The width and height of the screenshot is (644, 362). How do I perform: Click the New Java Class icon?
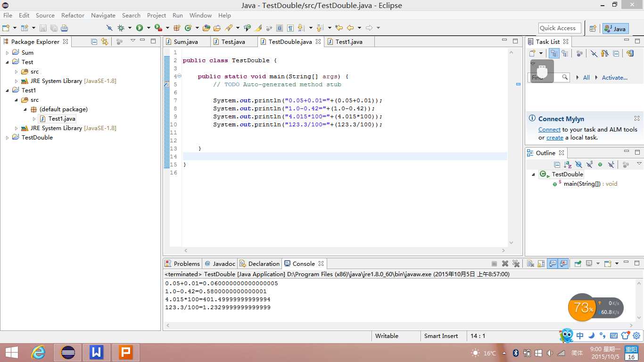pos(188,28)
